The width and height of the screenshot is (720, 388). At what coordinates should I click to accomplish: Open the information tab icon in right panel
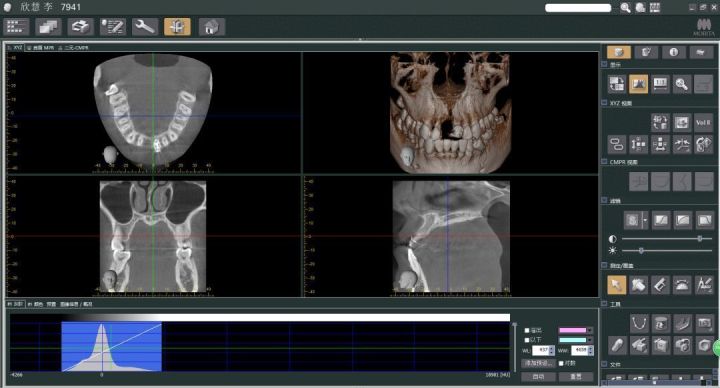tap(673, 52)
